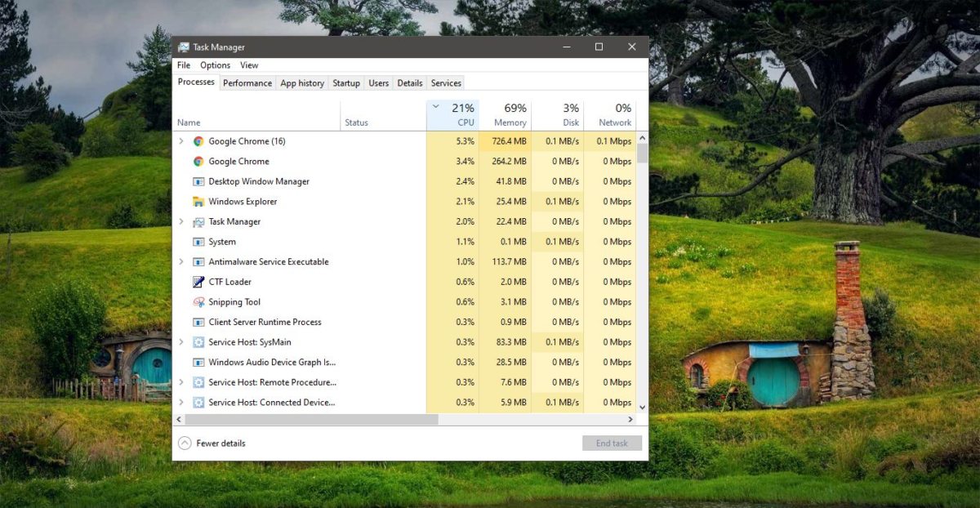
Task: Select the CTF Loader icon
Action: pos(198,282)
